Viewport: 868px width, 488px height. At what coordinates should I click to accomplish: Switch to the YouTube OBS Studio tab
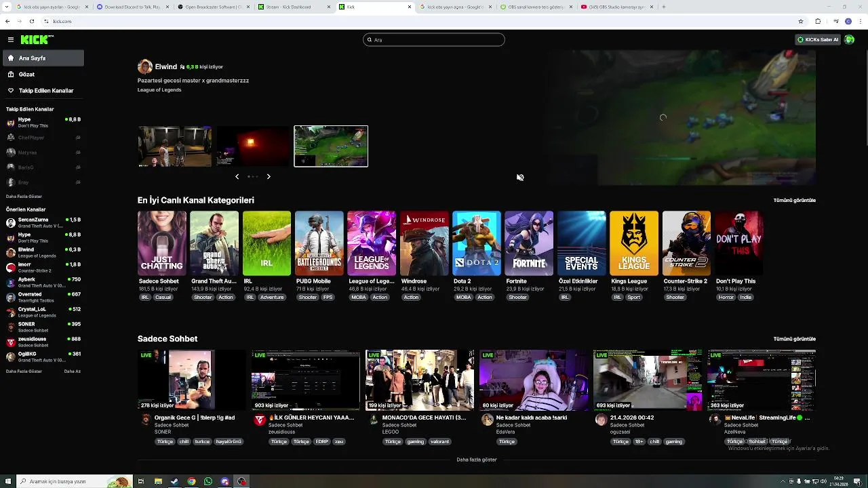617,7
